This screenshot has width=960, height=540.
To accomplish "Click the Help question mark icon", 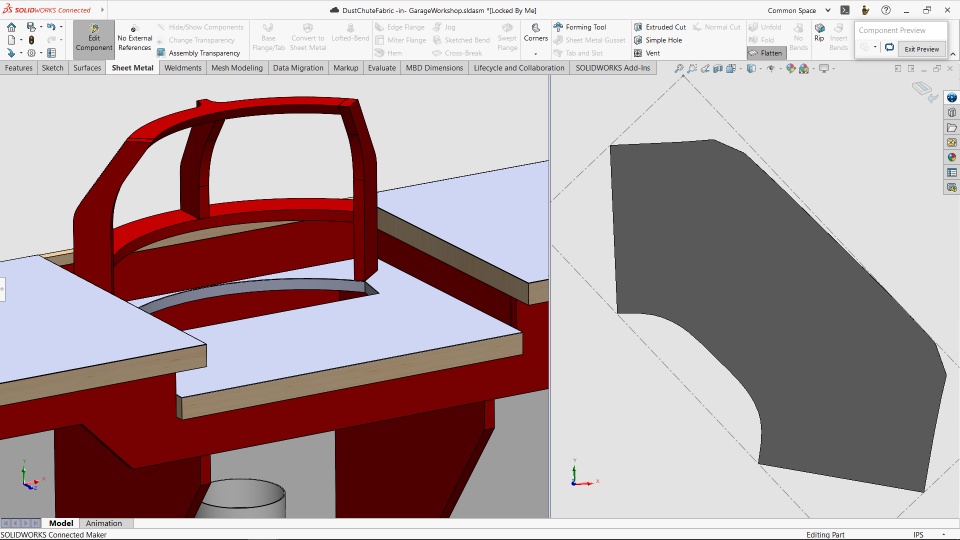I will point(885,10).
